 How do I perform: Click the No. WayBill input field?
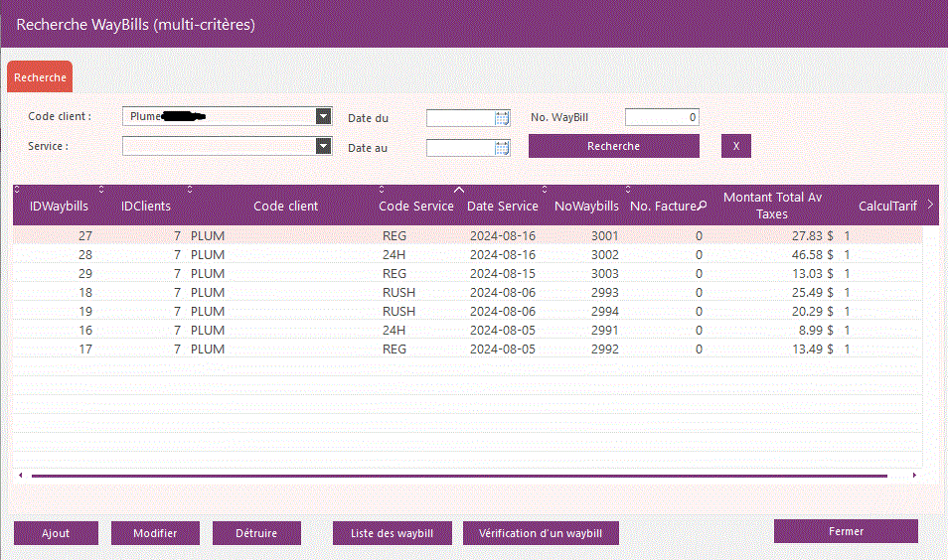(662, 117)
